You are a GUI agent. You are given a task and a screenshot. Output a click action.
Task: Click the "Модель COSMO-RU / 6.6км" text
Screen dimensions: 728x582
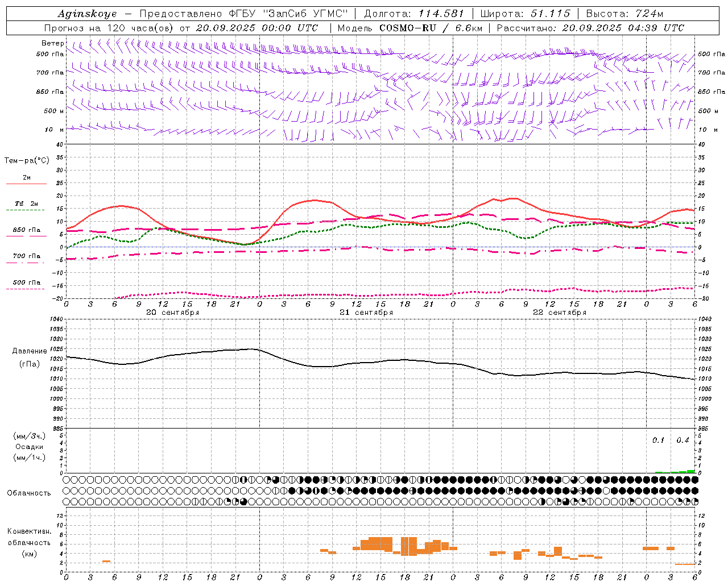(x=410, y=28)
